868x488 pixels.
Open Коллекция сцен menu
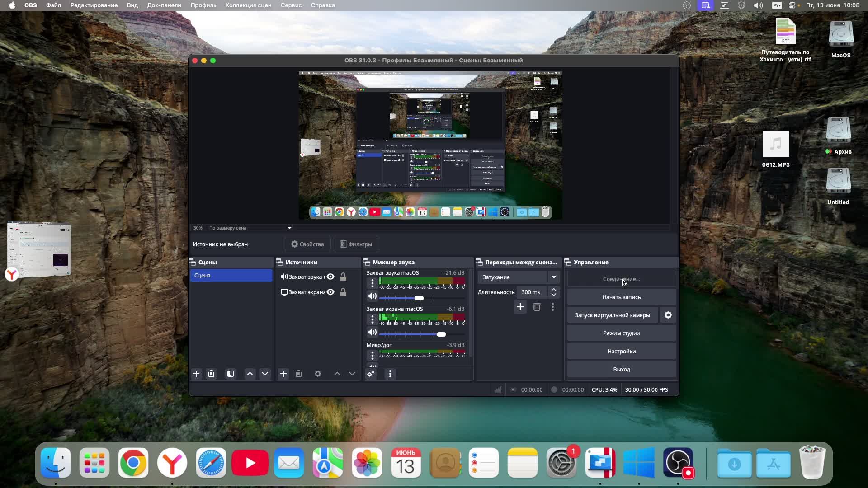(x=249, y=5)
